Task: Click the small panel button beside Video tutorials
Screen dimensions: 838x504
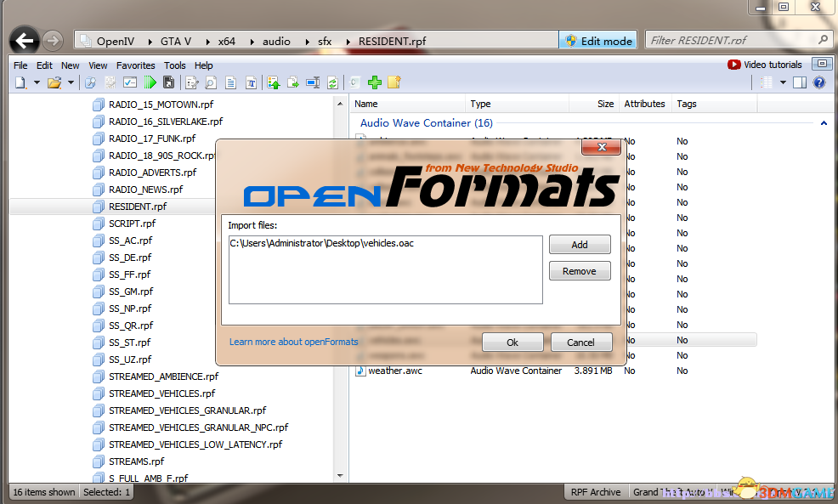Action: click(822, 64)
